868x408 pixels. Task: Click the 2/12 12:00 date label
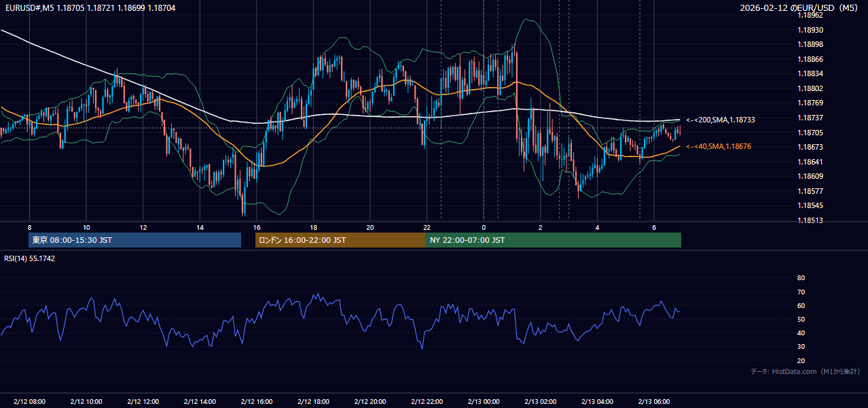(x=143, y=401)
